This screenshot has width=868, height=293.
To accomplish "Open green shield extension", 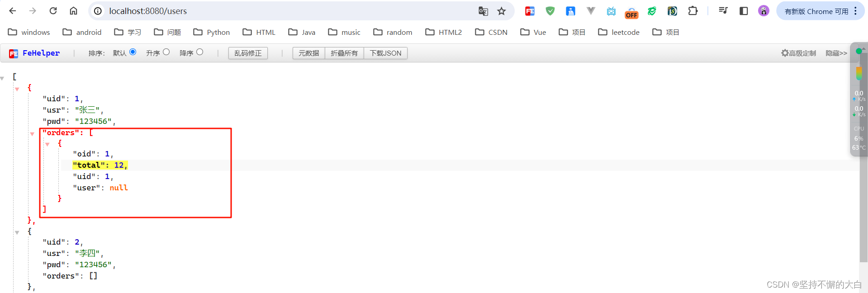I will click(550, 11).
